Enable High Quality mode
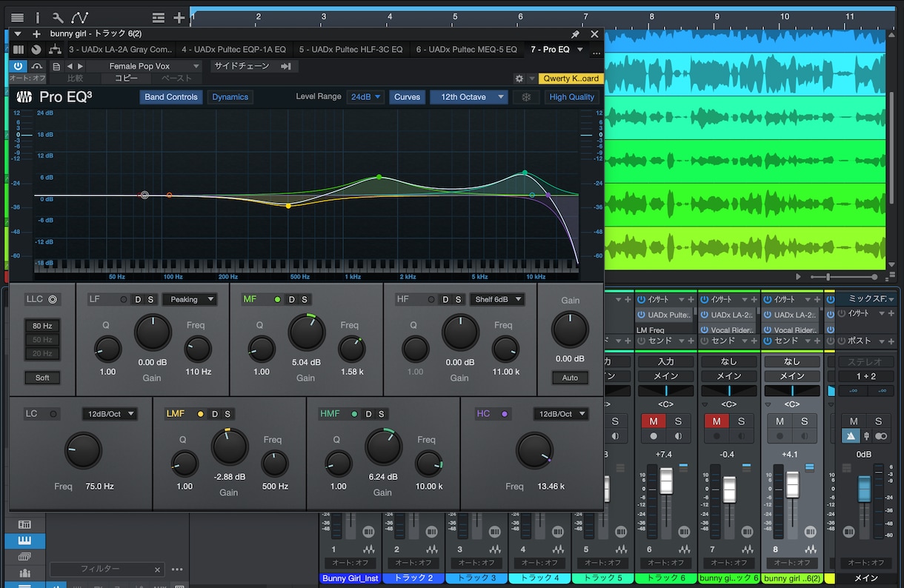The height and width of the screenshot is (588, 904). [571, 97]
